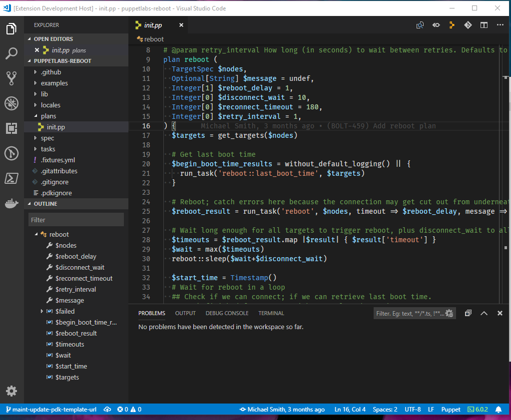This screenshot has width=511, height=420.
Task: Open the Manage gear icon
Action: click(11, 391)
